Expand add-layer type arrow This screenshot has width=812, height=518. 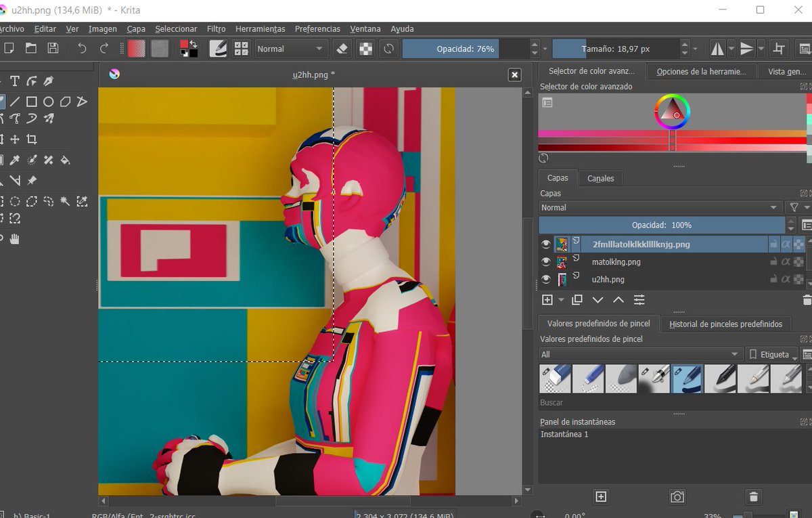[x=561, y=299]
